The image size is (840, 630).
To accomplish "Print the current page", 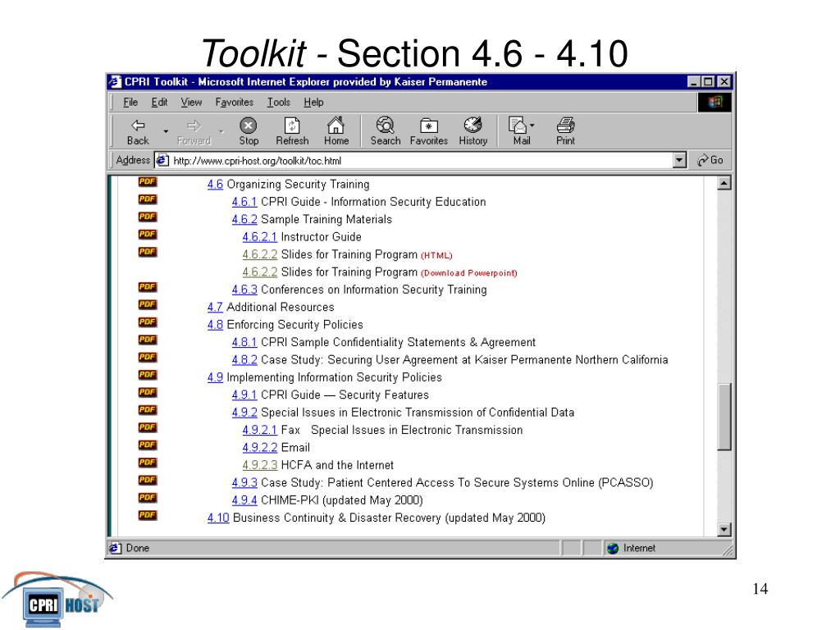I will (x=565, y=132).
